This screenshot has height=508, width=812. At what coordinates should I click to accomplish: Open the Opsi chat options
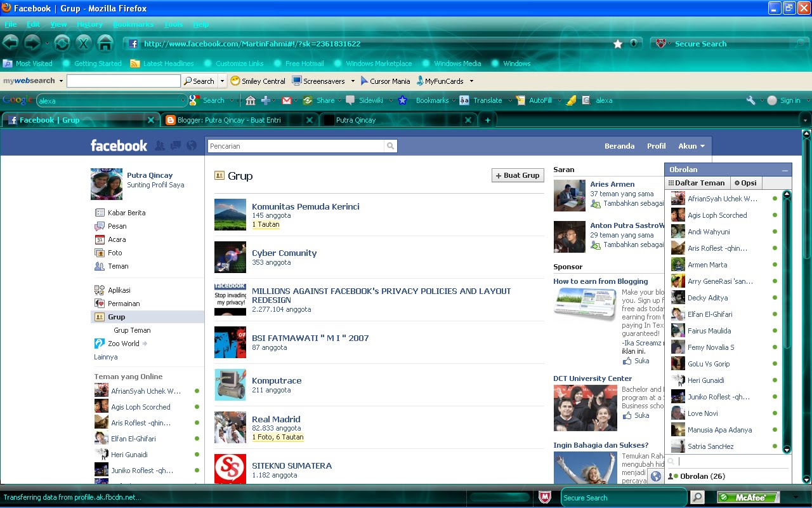pyautogui.click(x=745, y=183)
